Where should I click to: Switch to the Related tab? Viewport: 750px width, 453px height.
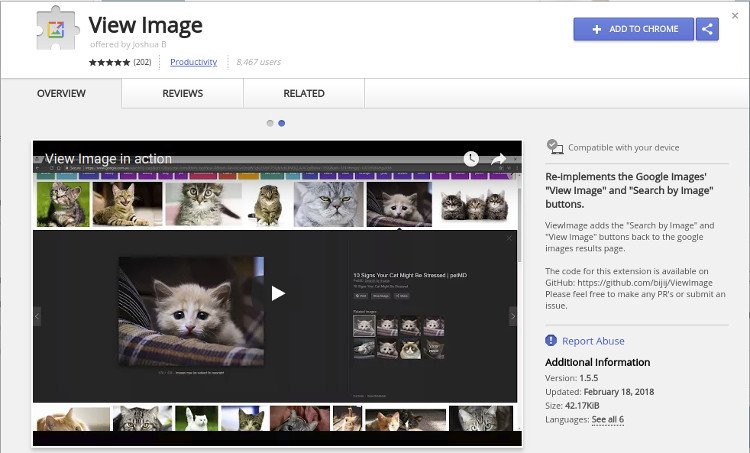[x=304, y=93]
